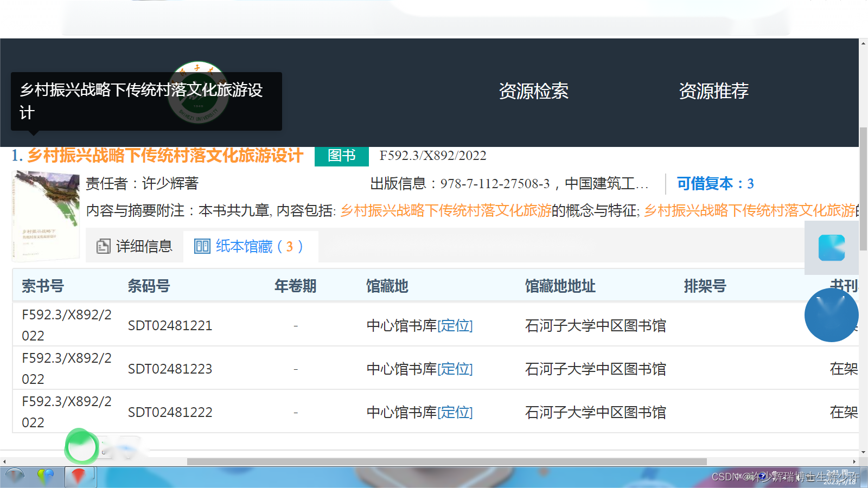Click [定位] link in SDT02481222 row

(x=455, y=412)
